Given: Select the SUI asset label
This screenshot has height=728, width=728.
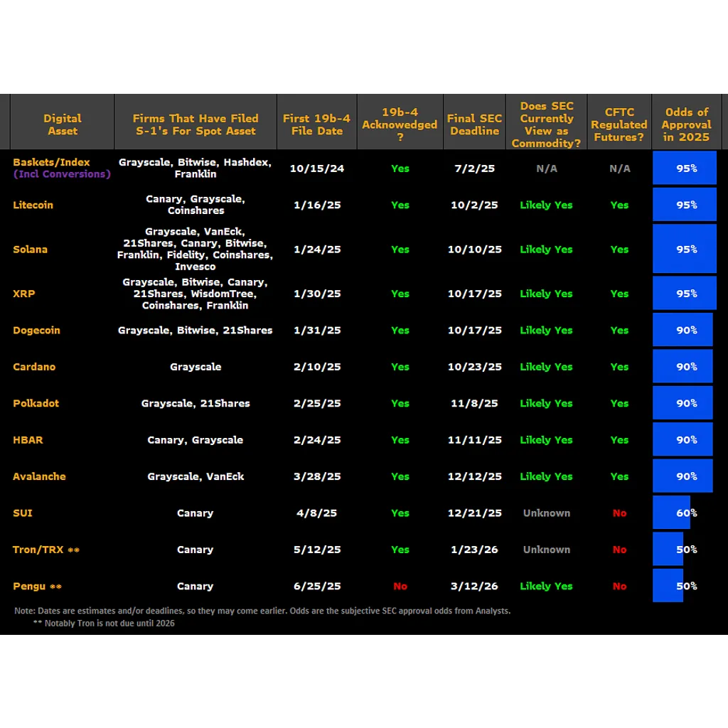Looking at the screenshot, I should pyautogui.click(x=23, y=513).
